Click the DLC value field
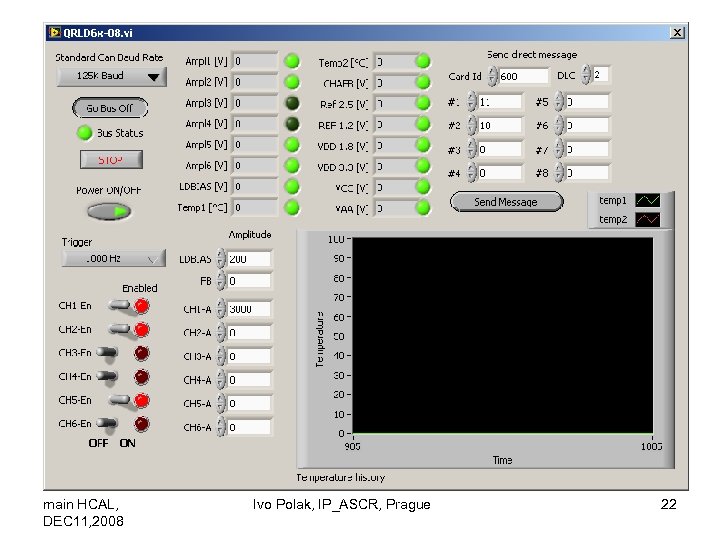The height and width of the screenshot is (540, 720). [x=601, y=74]
